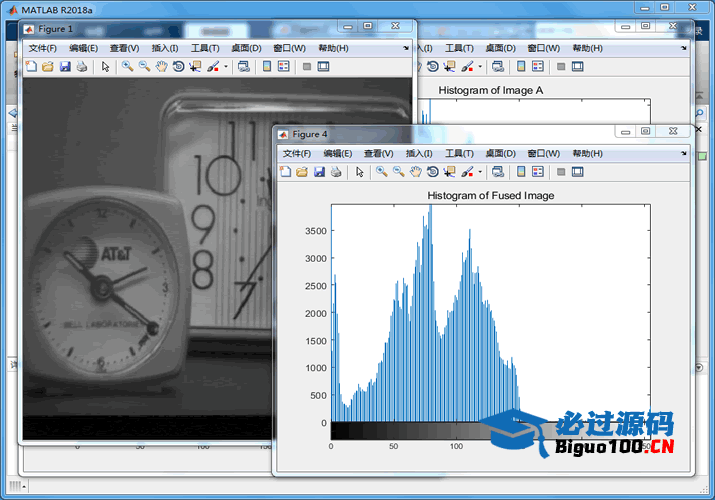Click the 'Histogram of Fused Image' title

[491, 196]
